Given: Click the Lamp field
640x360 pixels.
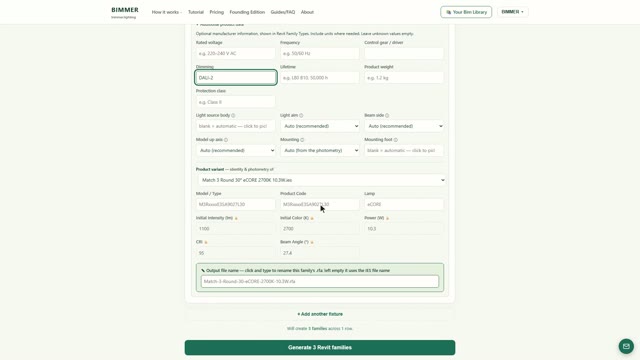Looking at the screenshot, I should [x=404, y=204].
